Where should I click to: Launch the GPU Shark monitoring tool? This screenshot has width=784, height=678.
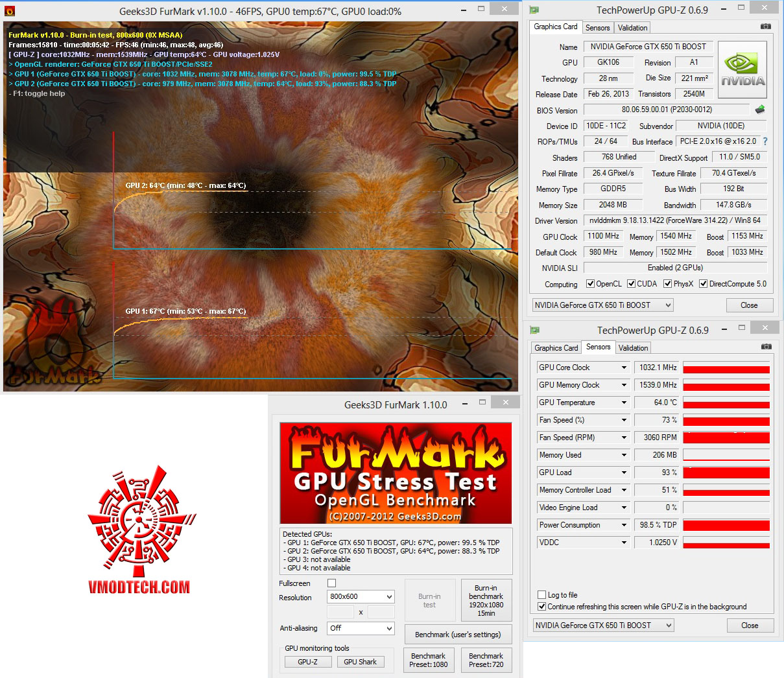pos(360,662)
